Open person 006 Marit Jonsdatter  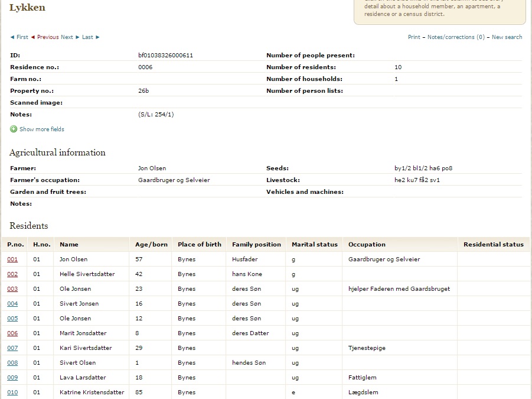(12, 333)
